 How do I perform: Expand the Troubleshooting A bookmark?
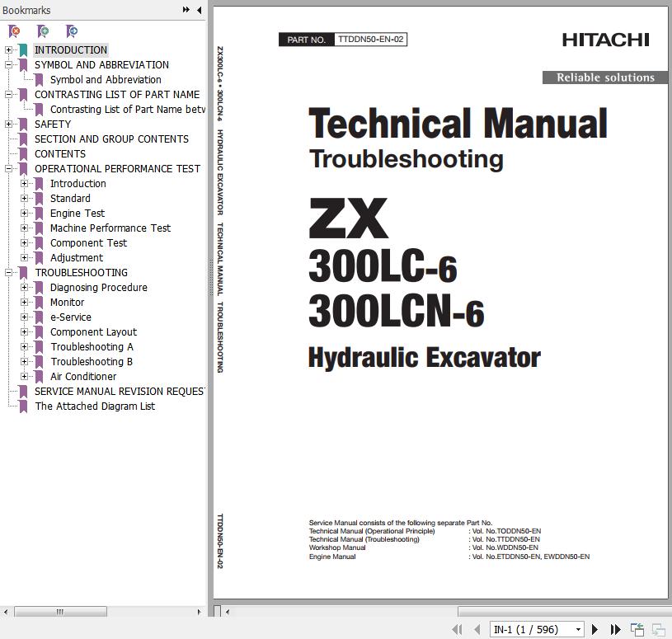pos(25,347)
